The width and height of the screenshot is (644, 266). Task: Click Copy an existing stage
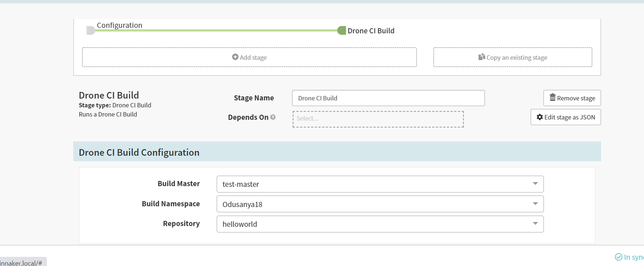[512, 57]
